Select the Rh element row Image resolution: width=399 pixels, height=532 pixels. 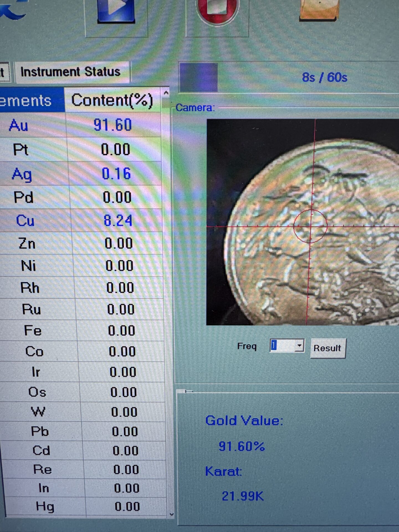click(81, 288)
